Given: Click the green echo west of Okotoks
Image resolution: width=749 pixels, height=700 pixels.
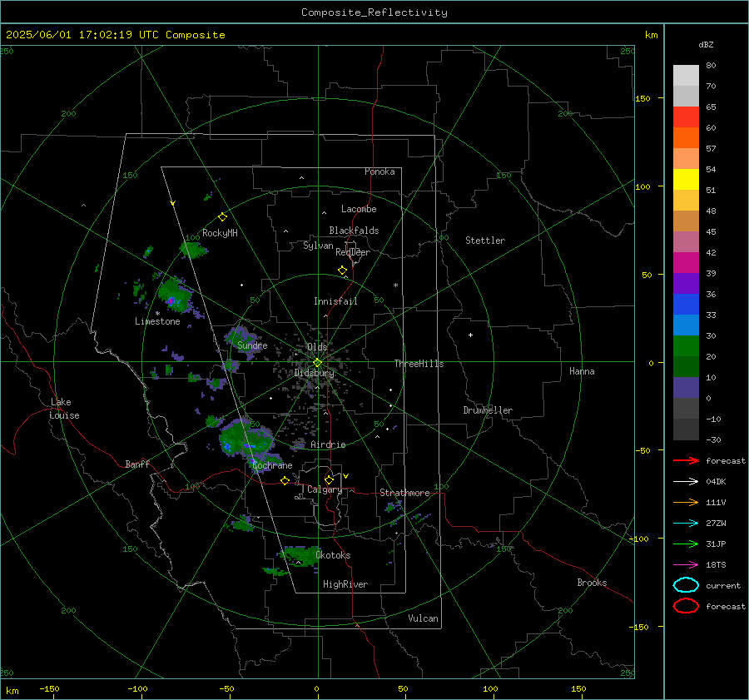Looking at the screenshot, I should tap(300, 556).
